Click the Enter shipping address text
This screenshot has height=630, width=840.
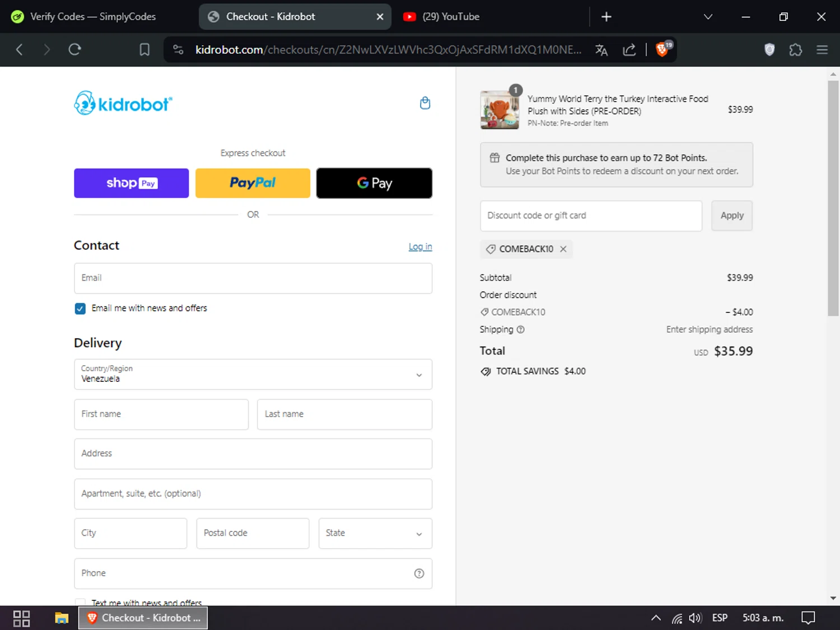pyautogui.click(x=710, y=330)
